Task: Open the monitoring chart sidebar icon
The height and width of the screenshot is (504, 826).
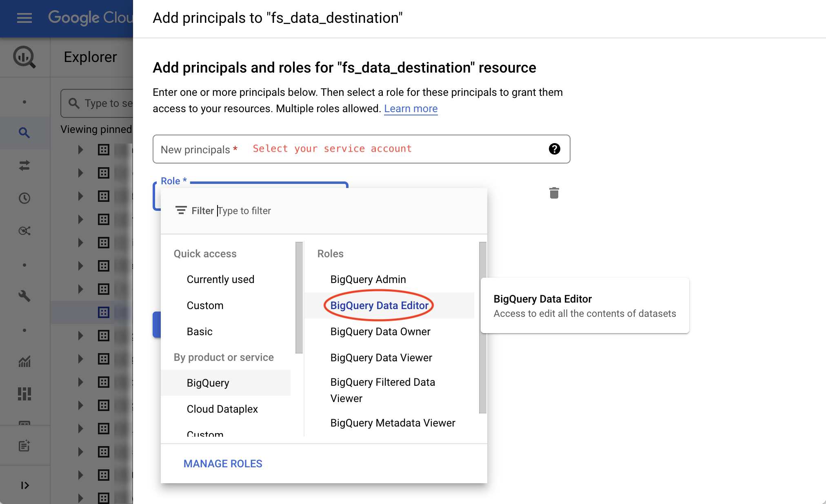Action: pyautogui.click(x=24, y=361)
